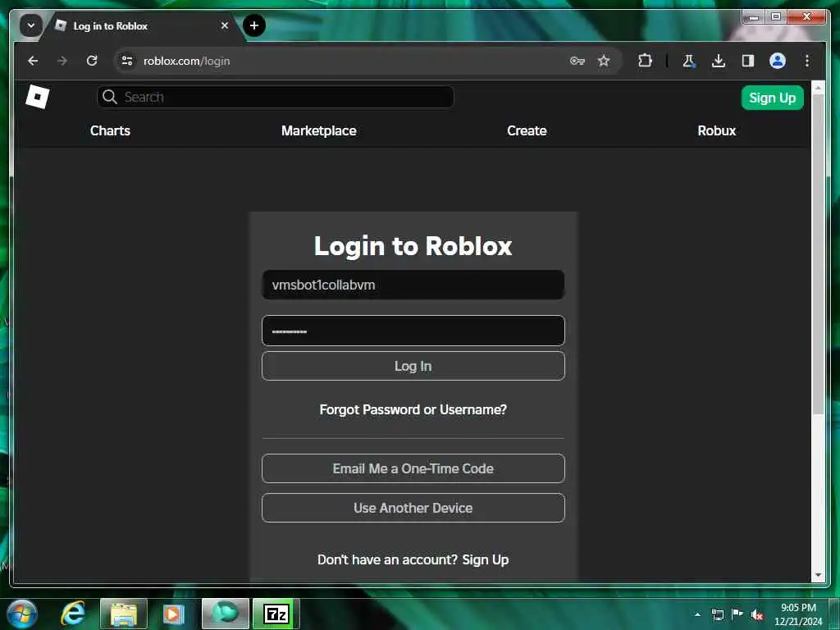840x630 pixels.
Task: Click the Roblox Search box
Action: [276, 97]
